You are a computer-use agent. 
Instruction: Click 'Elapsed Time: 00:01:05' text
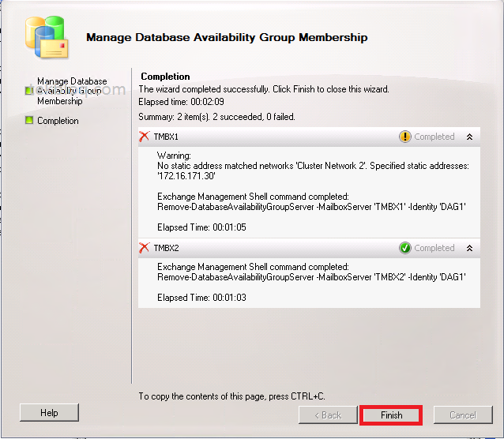pyautogui.click(x=201, y=227)
